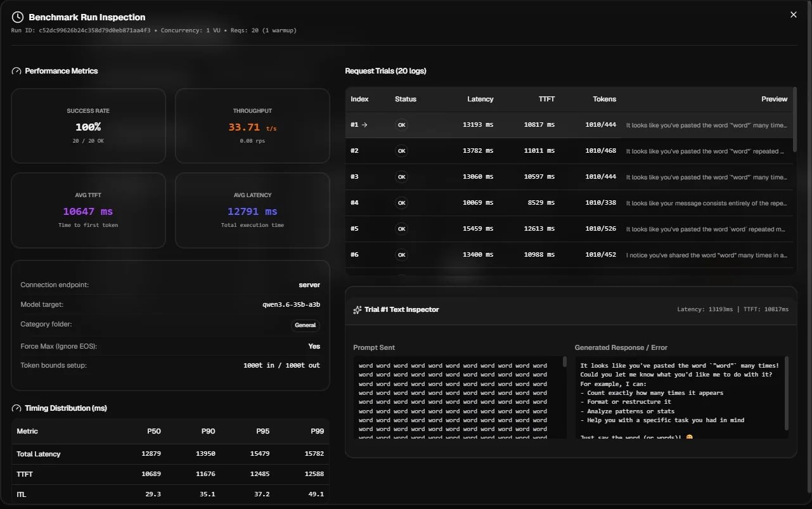This screenshot has width=812, height=509.
Task: Click the Latency column header
Action: pyautogui.click(x=480, y=99)
